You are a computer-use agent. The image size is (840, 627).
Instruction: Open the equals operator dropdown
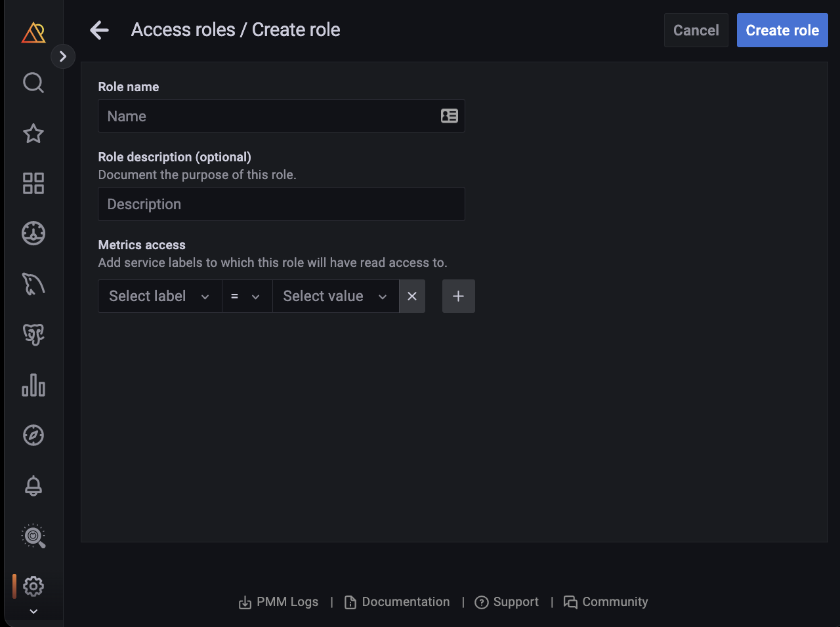coord(247,296)
